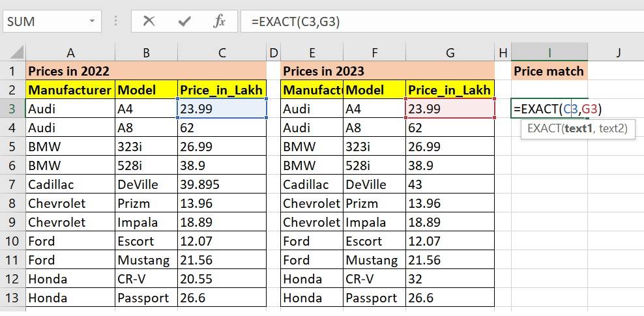This screenshot has height=316, width=644.
Task: Select row 7 header
Action: pyautogui.click(x=12, y=184)
